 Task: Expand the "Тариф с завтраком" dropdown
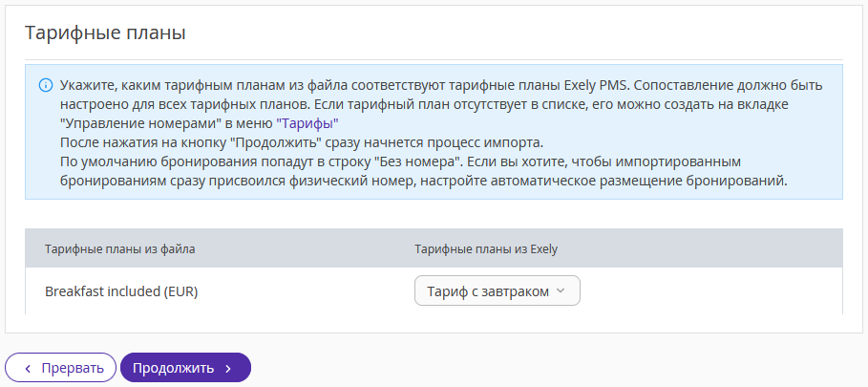pos(498,290)
